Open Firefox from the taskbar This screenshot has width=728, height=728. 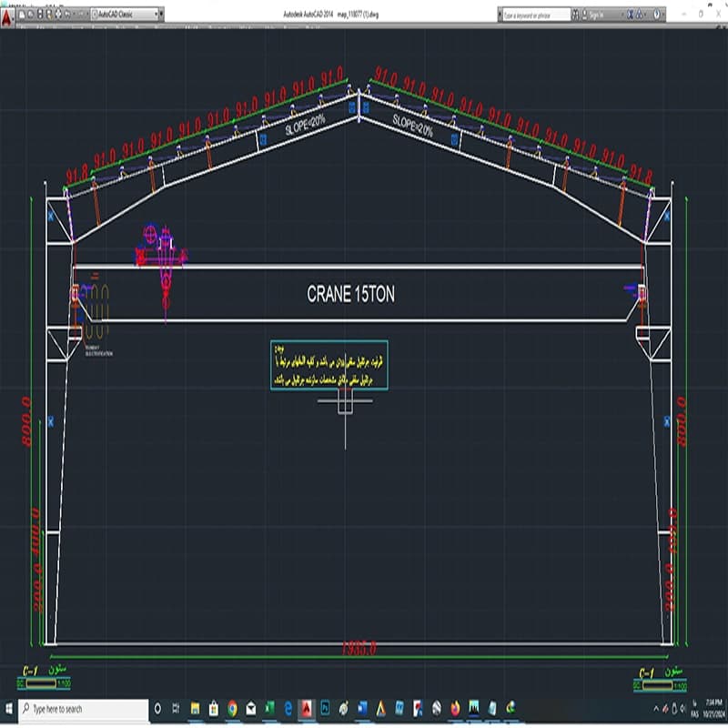pos(455,709)
